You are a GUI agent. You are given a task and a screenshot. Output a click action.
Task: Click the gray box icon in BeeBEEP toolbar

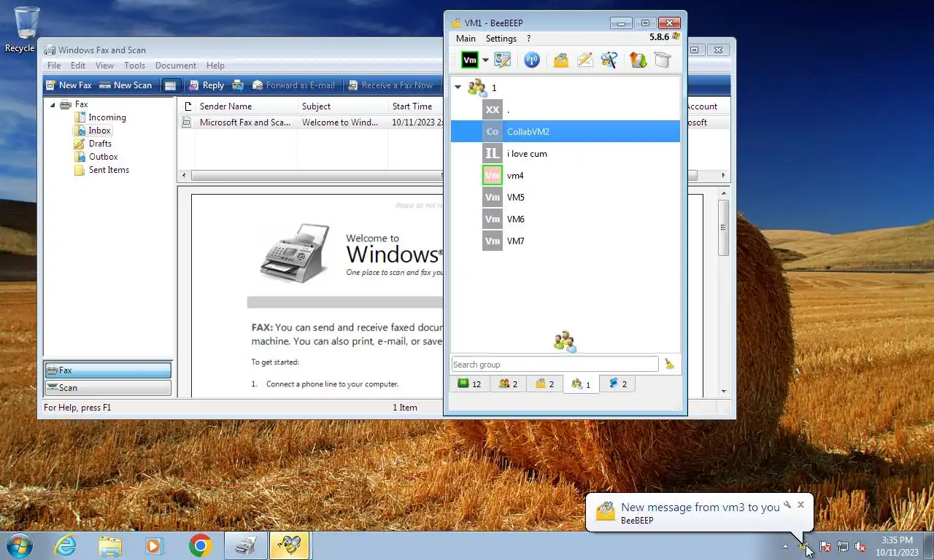[x=663, y=60]
